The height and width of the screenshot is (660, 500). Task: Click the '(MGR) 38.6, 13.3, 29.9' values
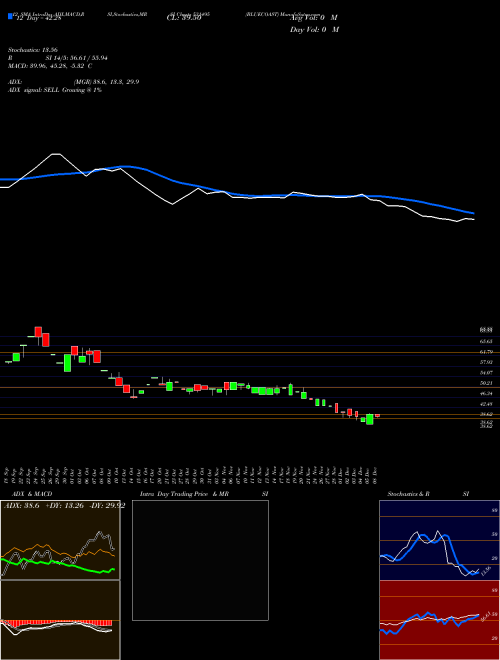coord(106,82)
